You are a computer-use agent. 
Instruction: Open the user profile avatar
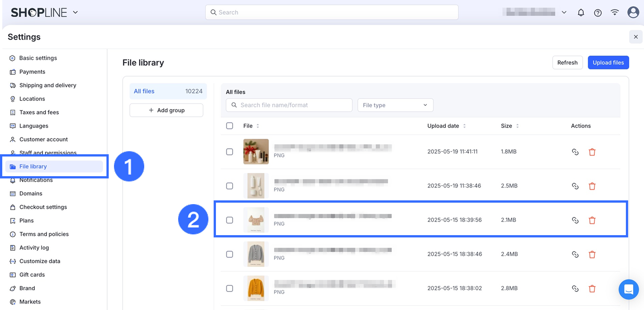tap(633, 12)
